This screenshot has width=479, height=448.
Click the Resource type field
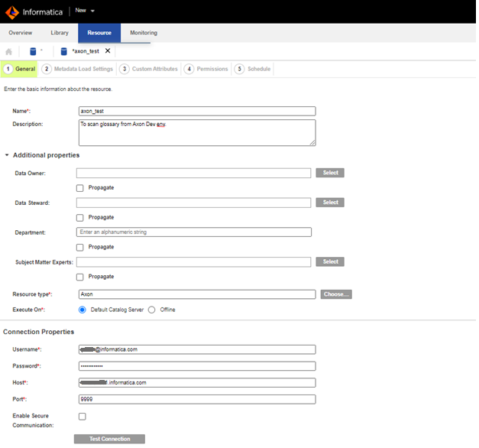197,294
